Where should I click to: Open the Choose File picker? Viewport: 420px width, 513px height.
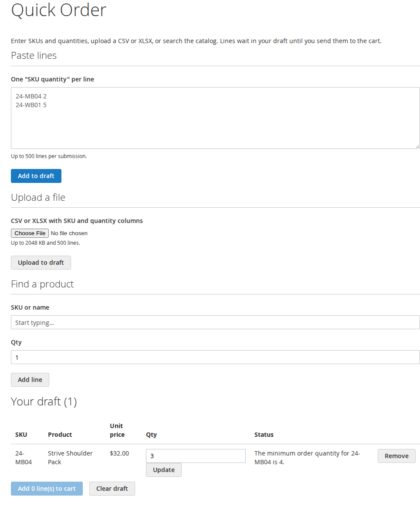coord(30,233)
